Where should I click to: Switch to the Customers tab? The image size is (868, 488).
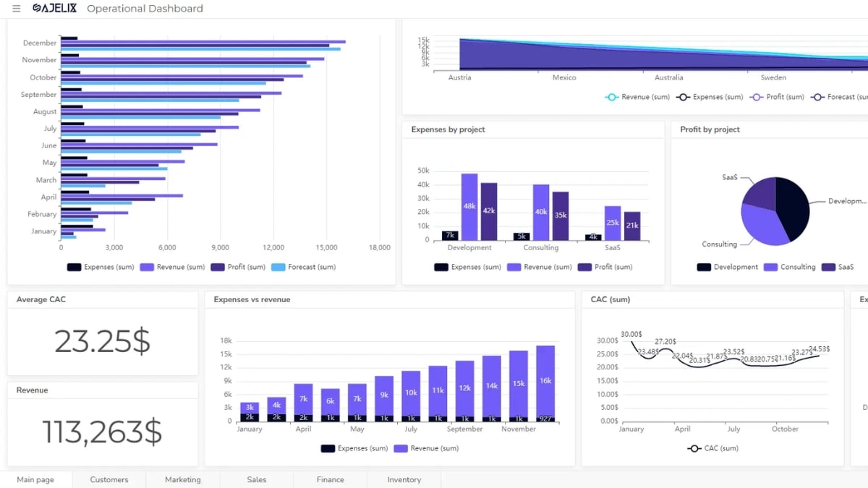pyautogui.click(x=109, y=479)
